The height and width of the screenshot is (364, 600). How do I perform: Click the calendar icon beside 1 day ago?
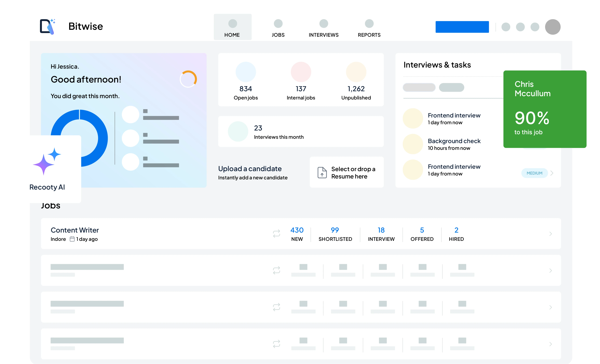tap(72, 239)
